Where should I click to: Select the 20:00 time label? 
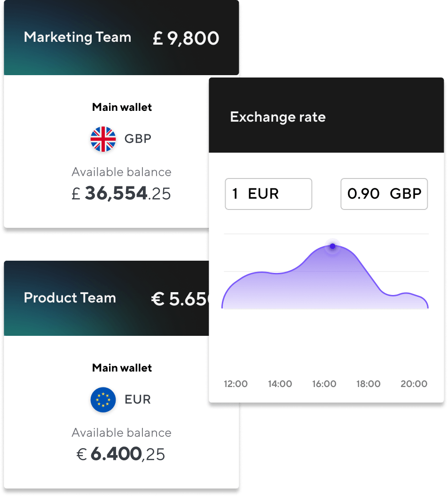(x=414, y=384)
